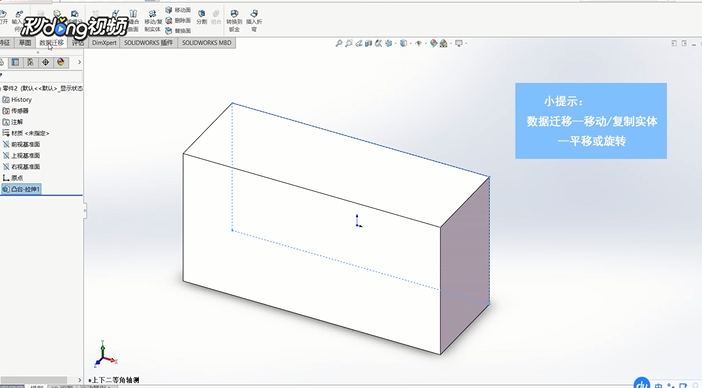
Task: Open View Settings dropdown arrow
Action: coord(466,43)
